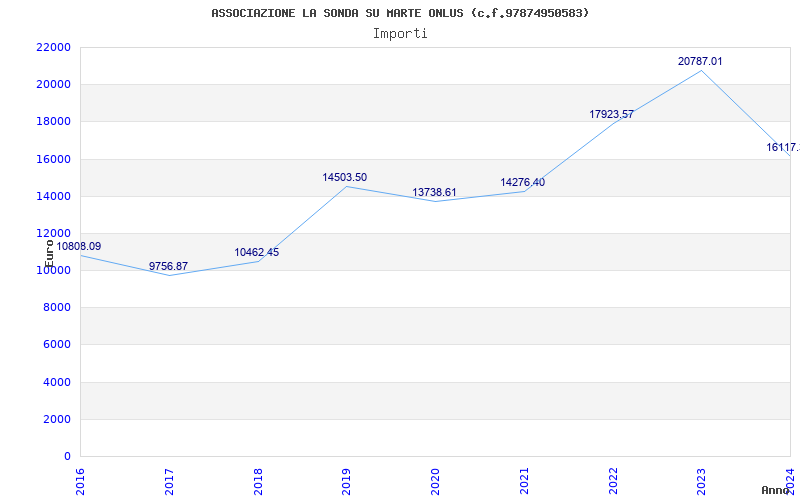The width and height of the screenshot is (800, 500).
Task: Click the 2018 x-axis year label
Action: [x=258, y=481]
